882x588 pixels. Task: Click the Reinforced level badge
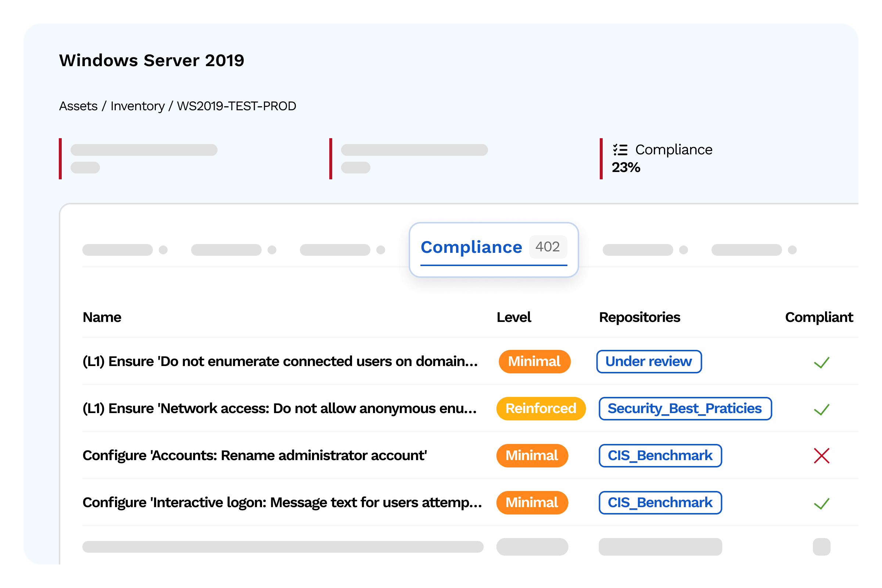click(x=541, y=409)
